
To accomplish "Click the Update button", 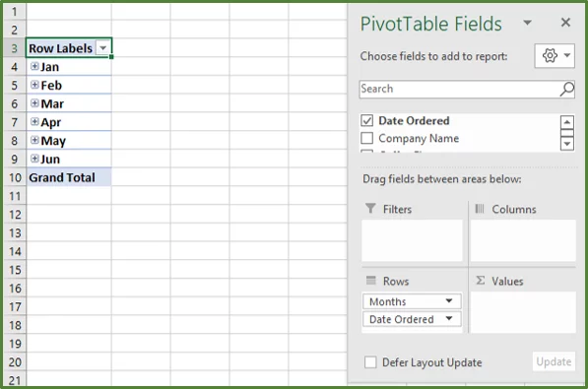I will (554, 361).
